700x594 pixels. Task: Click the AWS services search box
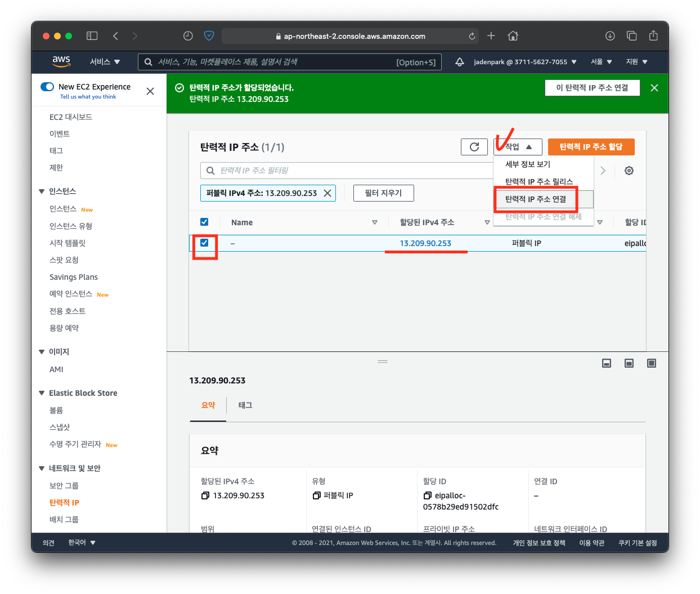click(290, 62)
